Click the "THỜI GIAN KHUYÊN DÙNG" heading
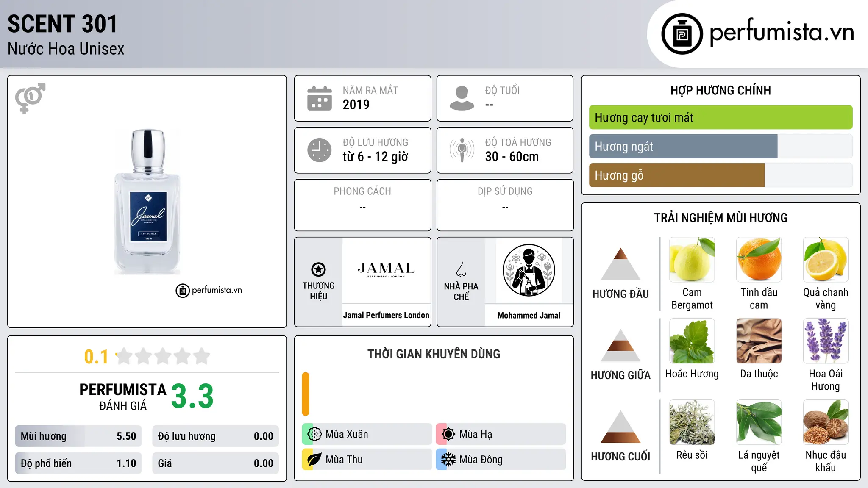868x488 pixels. point(434,354)
